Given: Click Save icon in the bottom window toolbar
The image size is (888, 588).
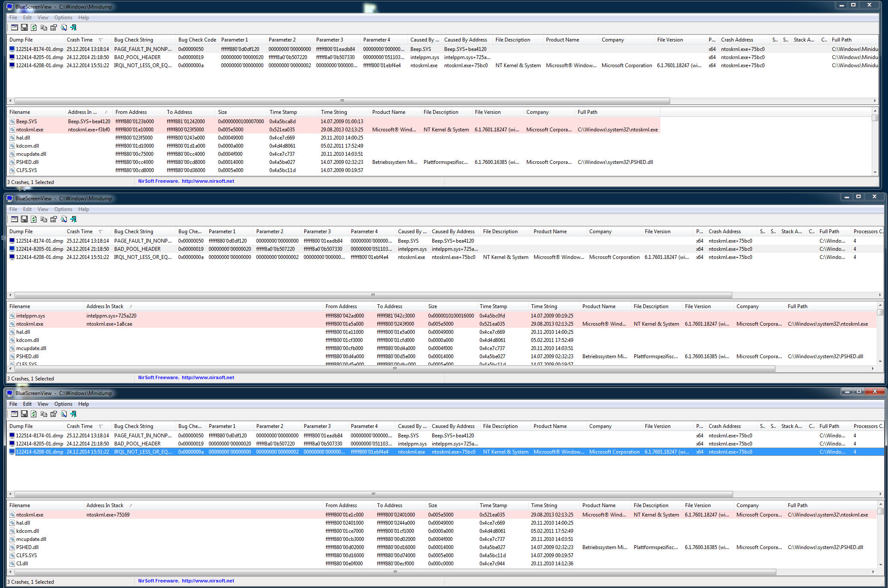Looking at the screenshot, I should pyautogui.click(x=24, y=414).
